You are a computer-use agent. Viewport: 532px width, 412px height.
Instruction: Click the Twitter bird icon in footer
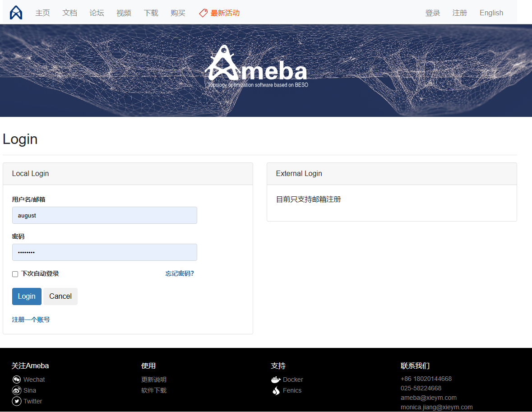click(x=17, y=401)
